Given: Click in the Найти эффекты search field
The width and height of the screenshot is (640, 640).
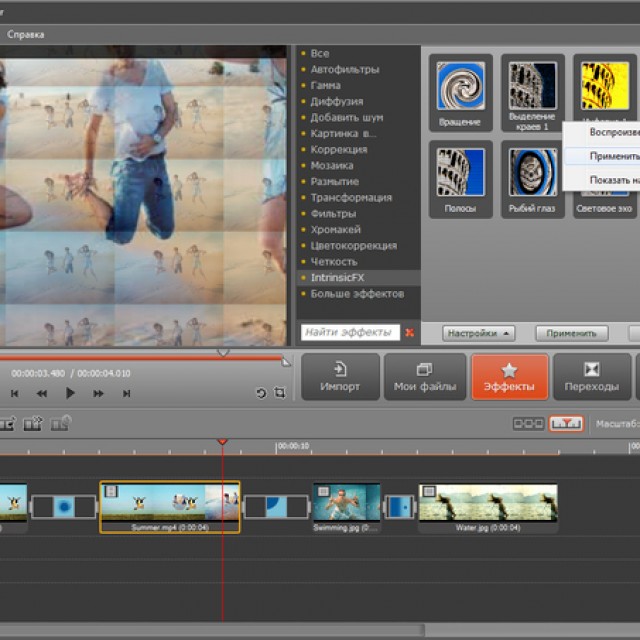Looking at the screenshot, I should [x=348, y=332].
